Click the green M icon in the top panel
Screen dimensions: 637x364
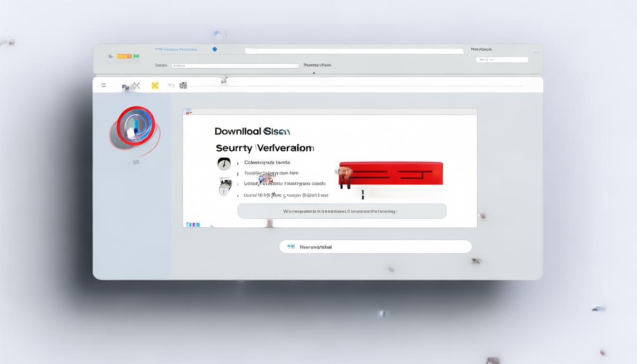point(136,56)
